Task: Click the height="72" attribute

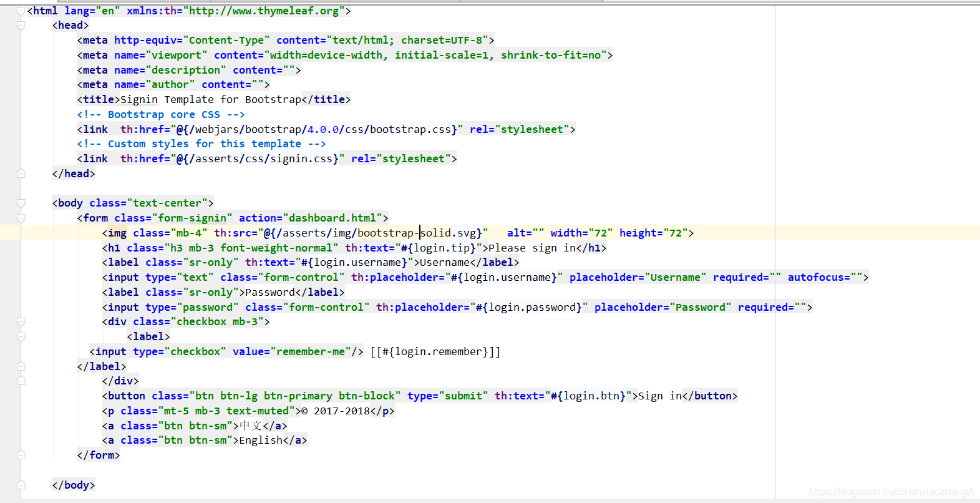Action: pos(654,233)
